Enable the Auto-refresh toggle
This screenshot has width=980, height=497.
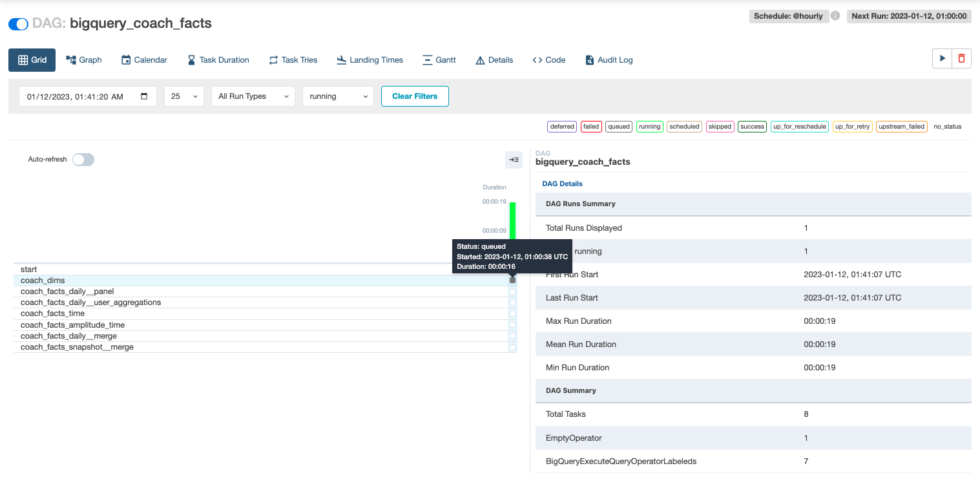click(83, 159)
